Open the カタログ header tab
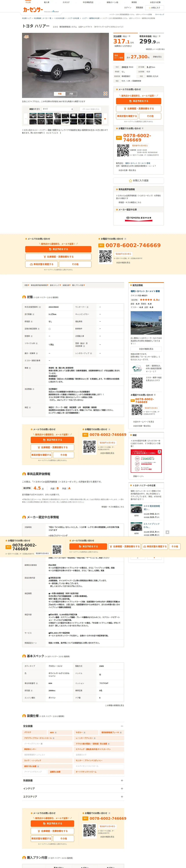This screenshot has height=868, width=186. point(66,2)
